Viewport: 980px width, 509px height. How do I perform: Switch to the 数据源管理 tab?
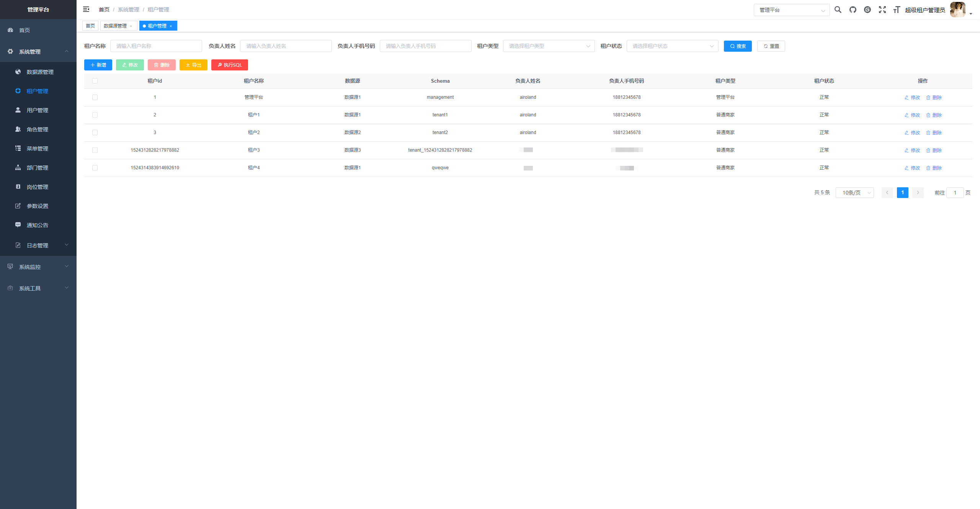(x=115, y=26)
